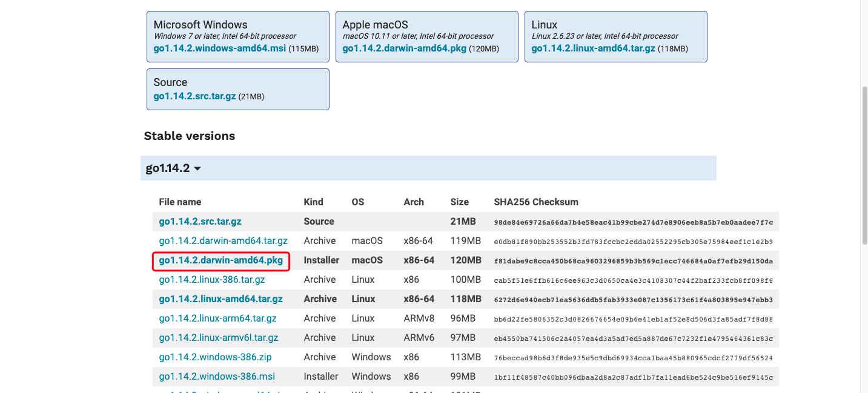Click the 'Apple macOS' card title
Image resolution: width=868 pixels, height=393 pixels.
point(376,25)
